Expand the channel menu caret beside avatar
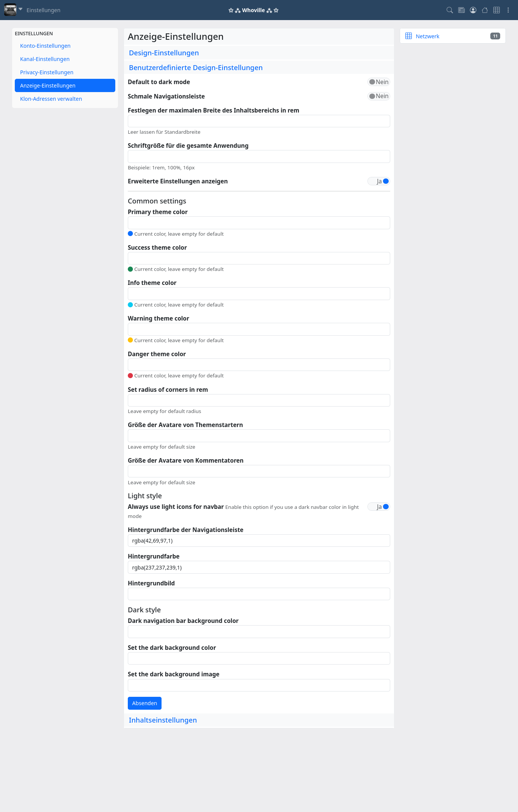 (x=20, y=9)
